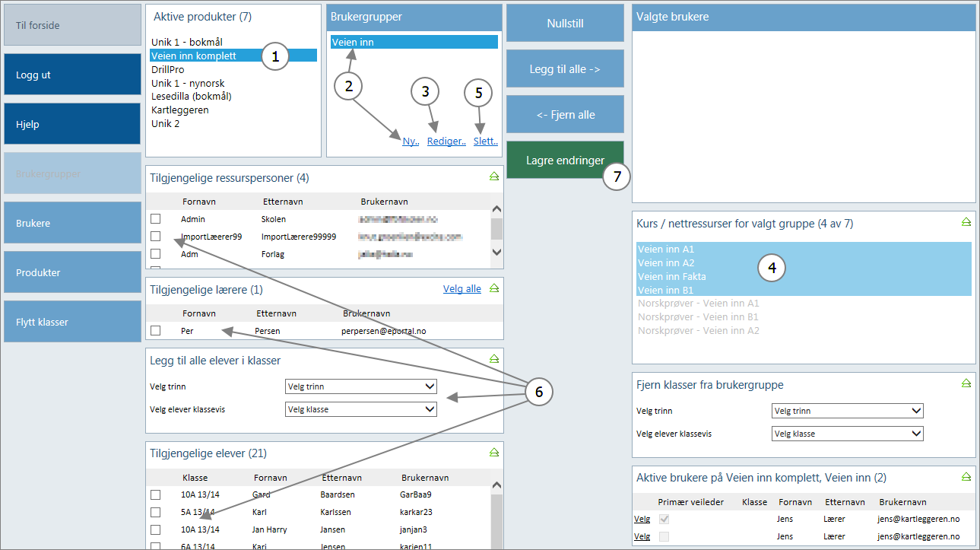Click Logg ut in sidebar

[72, 75]
